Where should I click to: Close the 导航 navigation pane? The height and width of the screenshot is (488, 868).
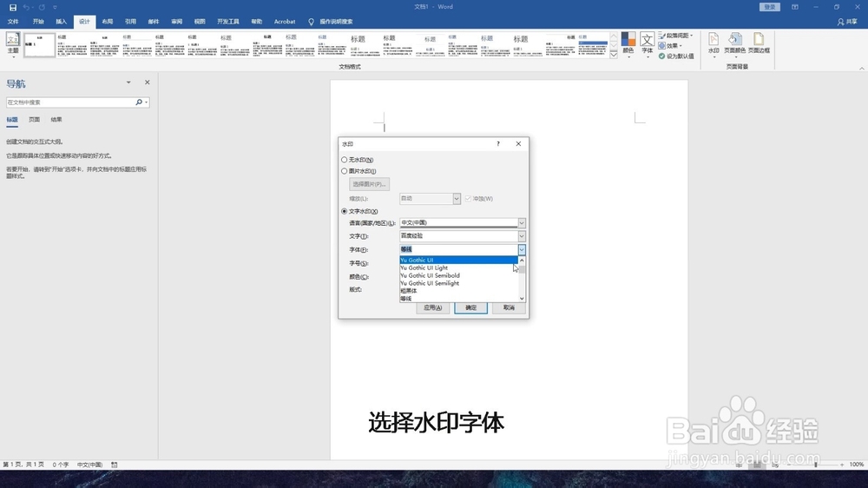pos(148,82)
